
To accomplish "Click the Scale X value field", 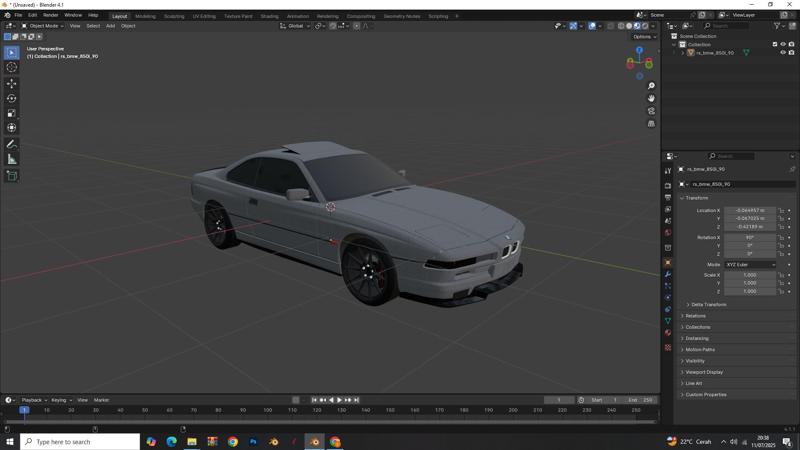I will [750, 275].
